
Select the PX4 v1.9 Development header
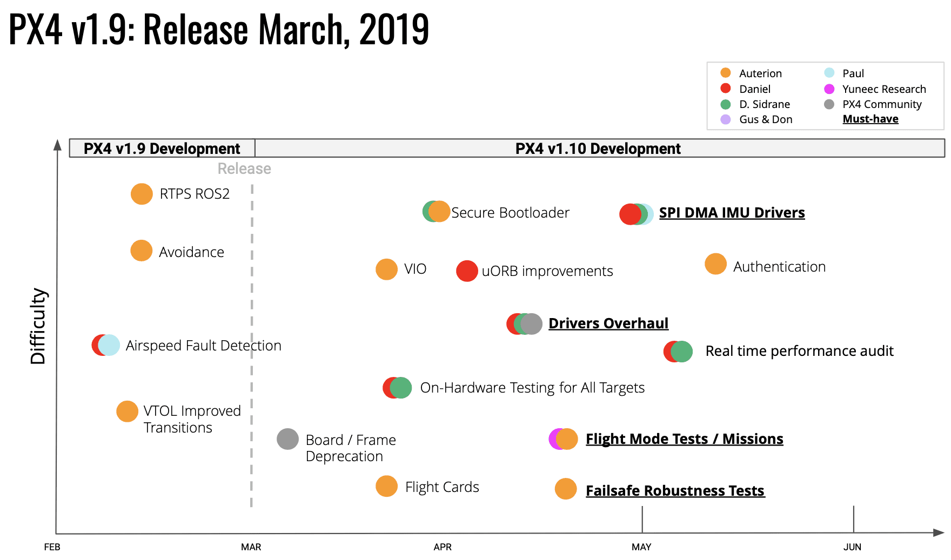click(x=162, y=149)
